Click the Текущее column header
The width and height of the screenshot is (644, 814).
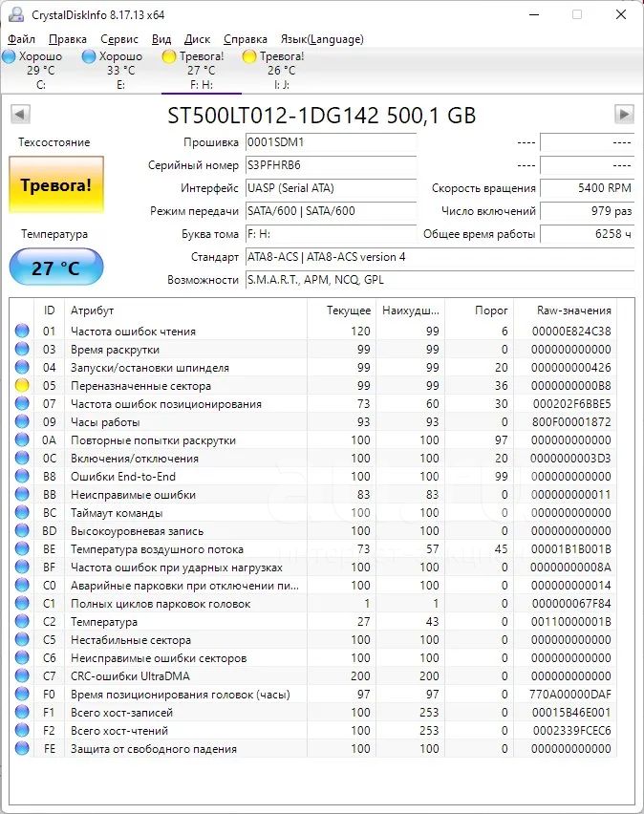click(x=341, y=311)
